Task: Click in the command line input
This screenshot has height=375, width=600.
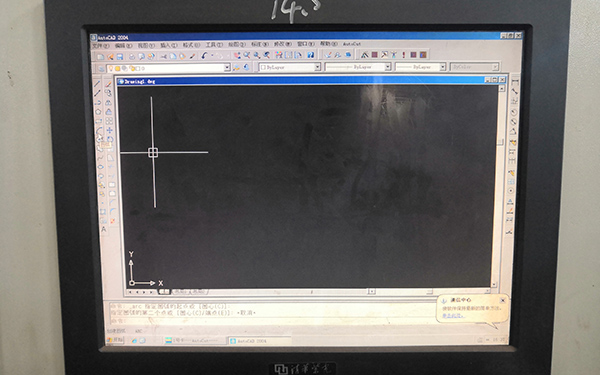Action: 268,321
